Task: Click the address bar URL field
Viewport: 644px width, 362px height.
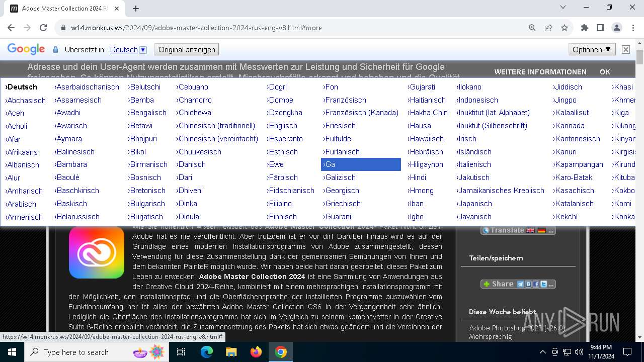Action: 292,28
